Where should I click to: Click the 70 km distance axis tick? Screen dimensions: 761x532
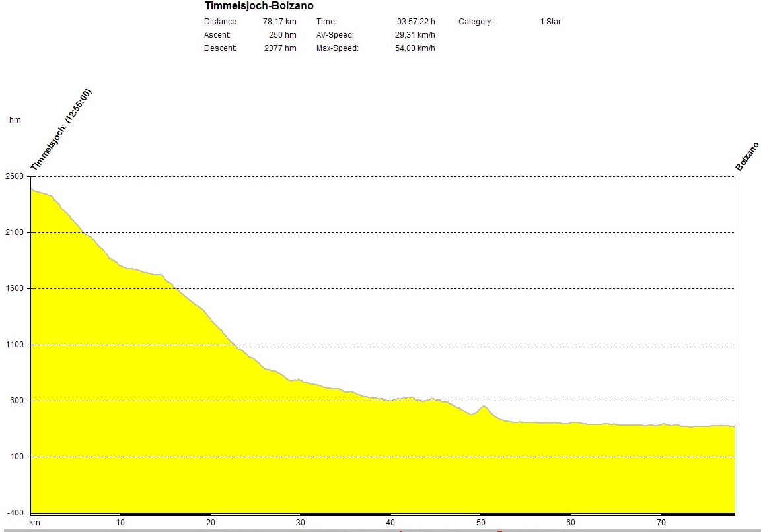point(661,523)
